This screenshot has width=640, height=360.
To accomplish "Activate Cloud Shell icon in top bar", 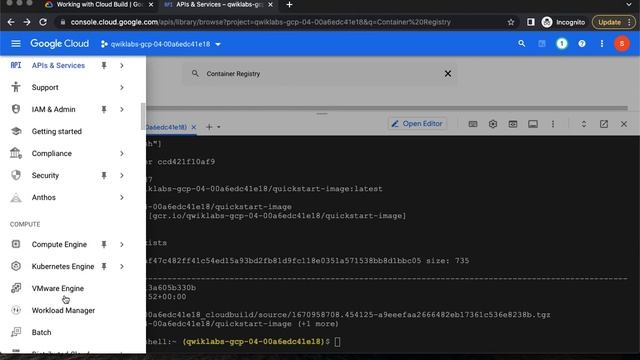I will [542, 44].
